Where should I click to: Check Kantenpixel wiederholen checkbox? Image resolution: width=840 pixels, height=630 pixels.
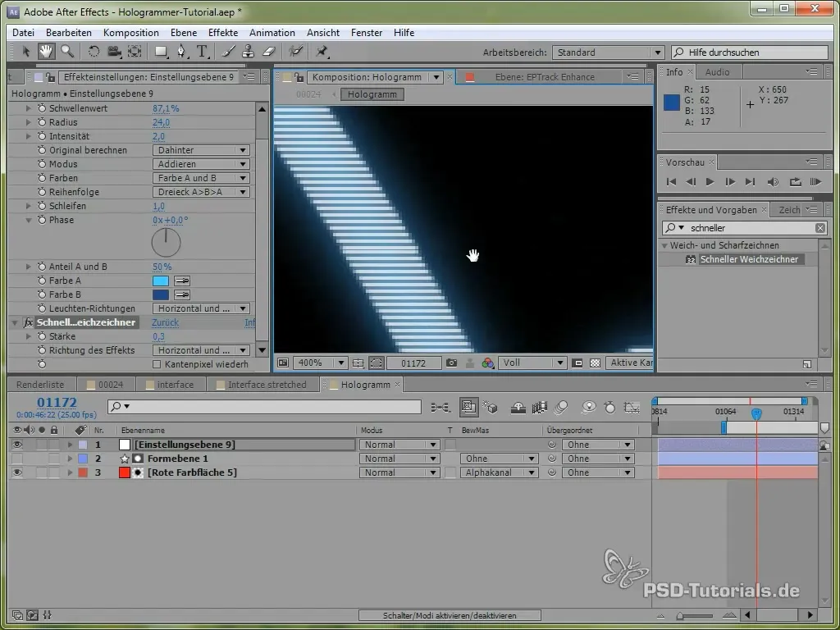pos(157,364)
